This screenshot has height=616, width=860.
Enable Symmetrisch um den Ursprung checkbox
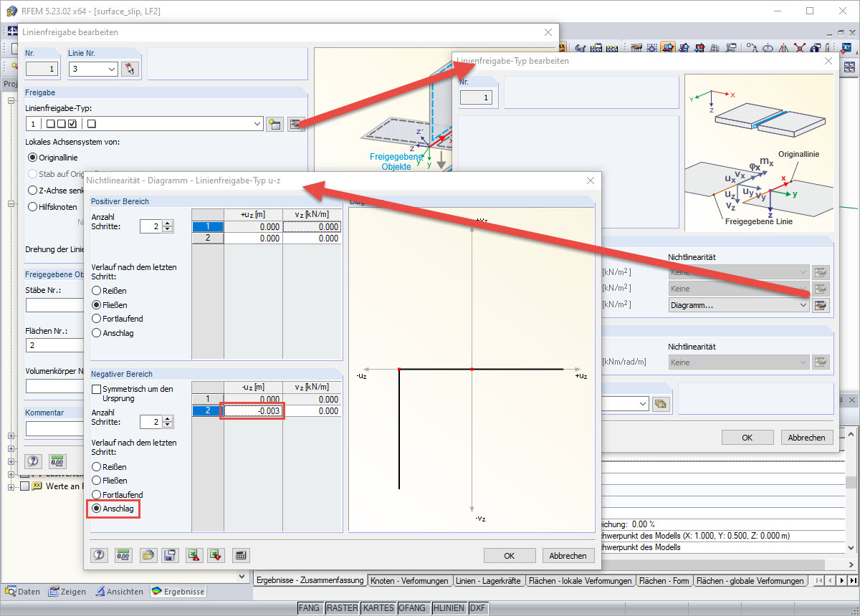[97, 389]
